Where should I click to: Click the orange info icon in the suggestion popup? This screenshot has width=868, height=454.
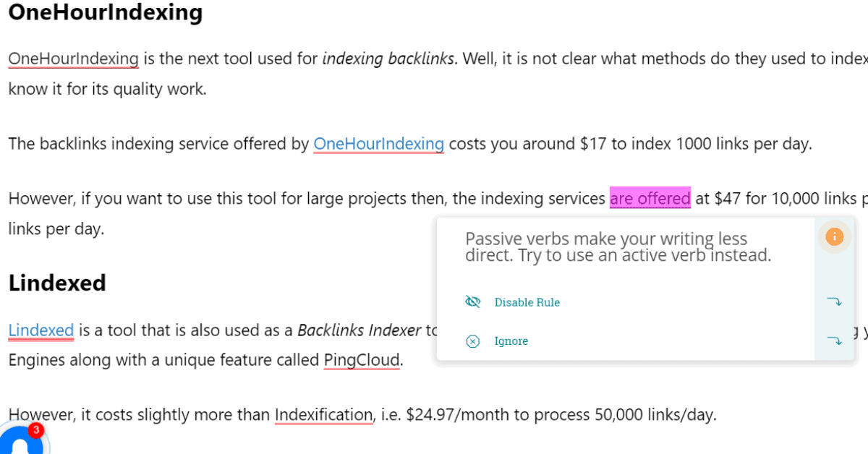[x=834, y=236]
